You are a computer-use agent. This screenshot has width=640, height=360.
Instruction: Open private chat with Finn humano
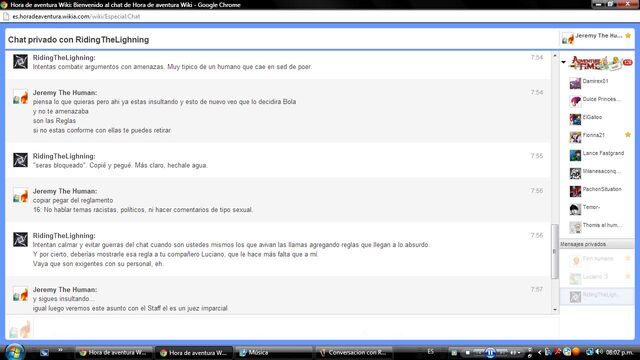tap(597, 259)
